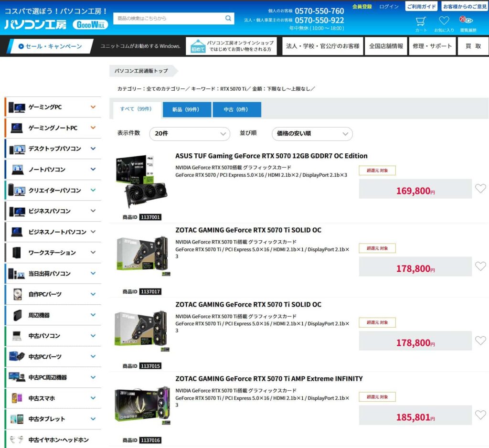Click the お客様からのご意見 button
The width and height of the screenshot is (489, 448).
coord(465,6)
